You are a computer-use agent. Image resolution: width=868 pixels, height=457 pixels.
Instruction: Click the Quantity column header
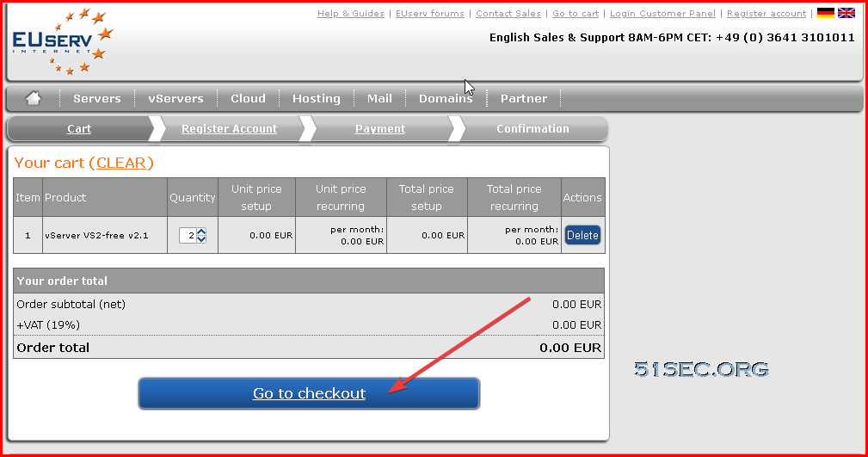coord(192,197)
